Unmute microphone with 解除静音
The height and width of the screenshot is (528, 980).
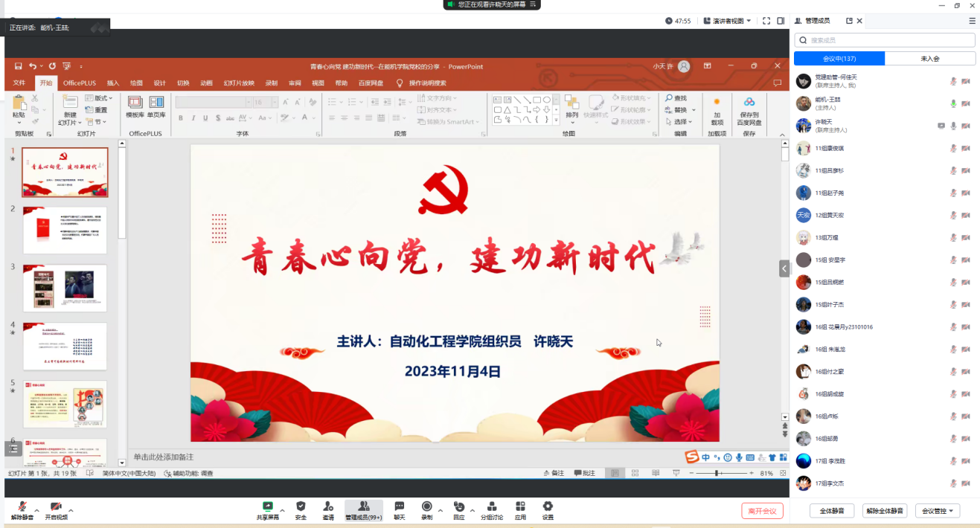point(22,507)
